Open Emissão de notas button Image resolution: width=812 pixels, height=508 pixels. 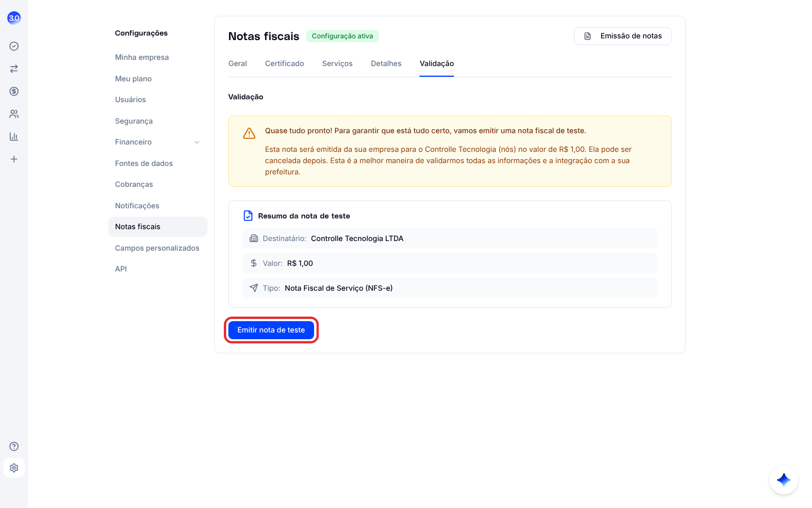[x=623, y=36]
